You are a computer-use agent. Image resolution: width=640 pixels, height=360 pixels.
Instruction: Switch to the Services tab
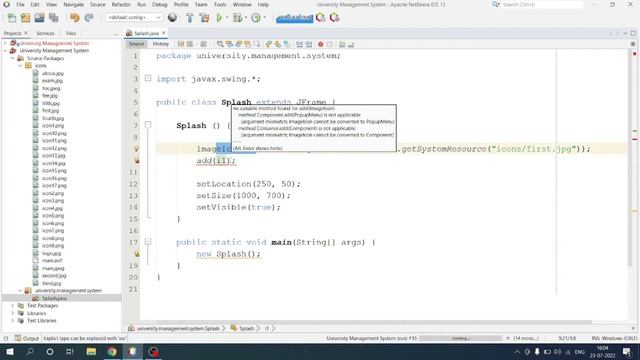[x=45, y=33]
